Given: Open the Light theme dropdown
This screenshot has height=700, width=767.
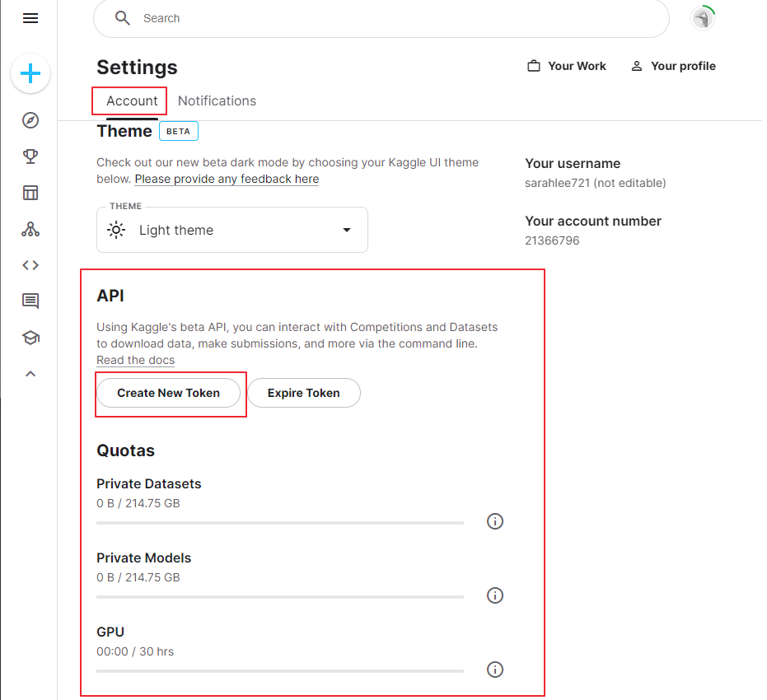Looking at the screenshot, I should point(232,230).
